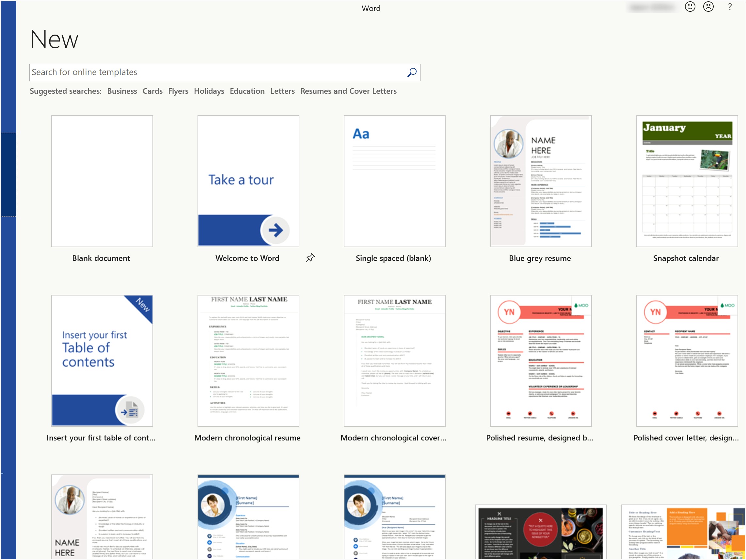Pin the Welcome to Word template
Image resolution: width=746 pixels, height=560 pixels.
coord(310,256)
